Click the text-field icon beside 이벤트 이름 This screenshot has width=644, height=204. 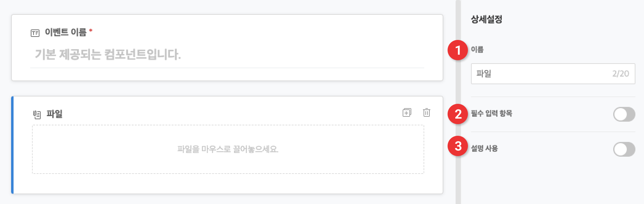click(35, 33)
